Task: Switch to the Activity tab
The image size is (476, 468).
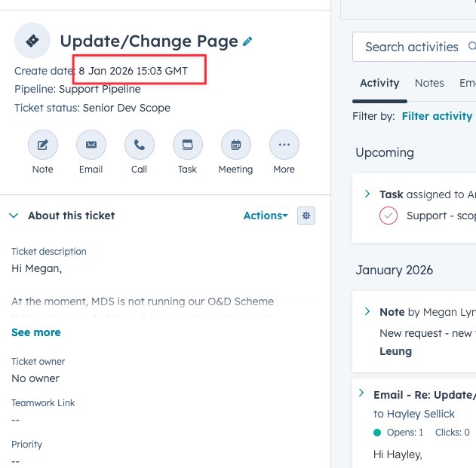Action: 380,83
